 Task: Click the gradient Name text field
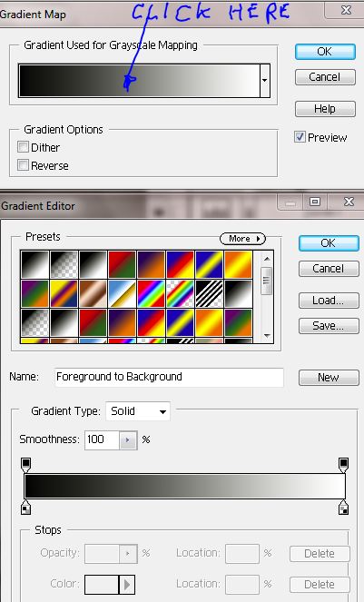pos(170,377)
